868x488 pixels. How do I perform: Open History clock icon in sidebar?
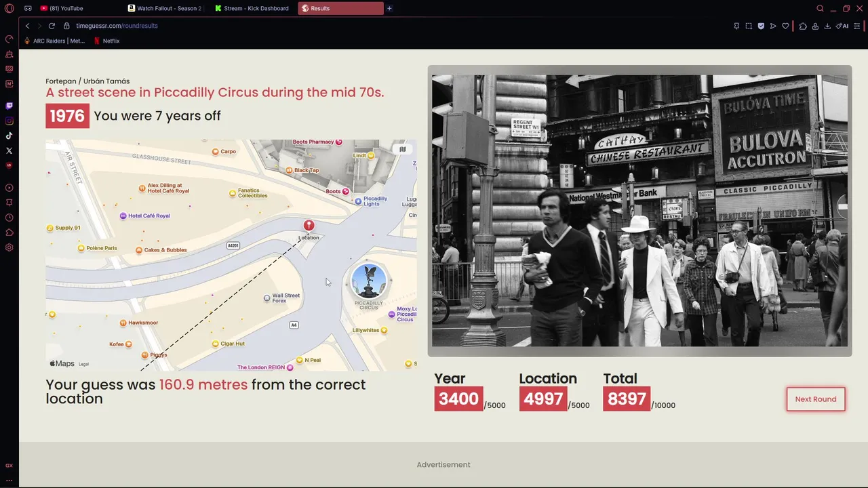[9, 218]
